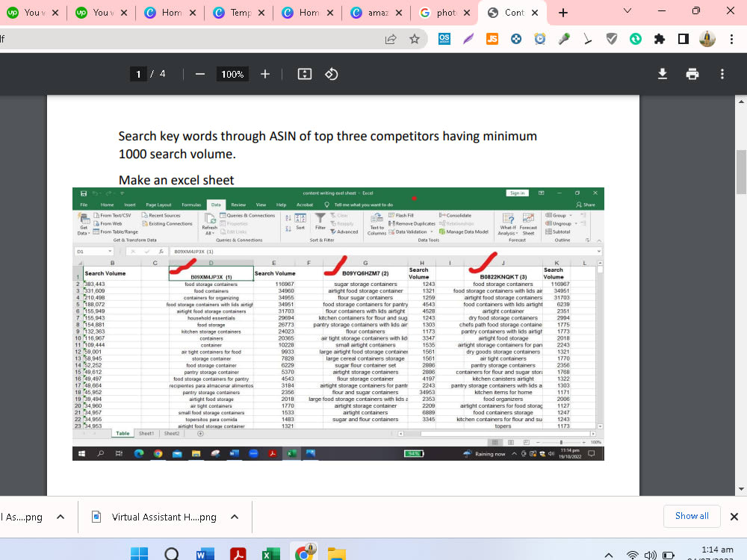747x560 pixels.
Task: Rotate the PDF counterclockwise
Action: click(x=331, y=74)
